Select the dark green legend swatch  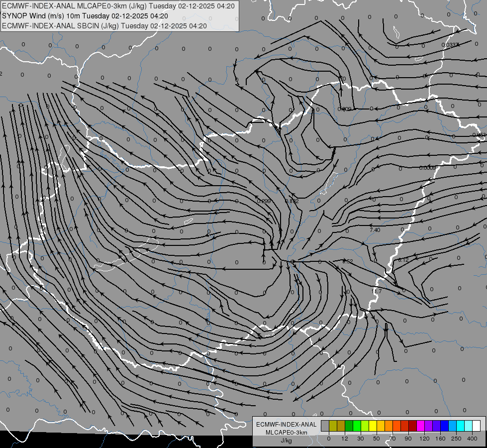pos(349,426)
